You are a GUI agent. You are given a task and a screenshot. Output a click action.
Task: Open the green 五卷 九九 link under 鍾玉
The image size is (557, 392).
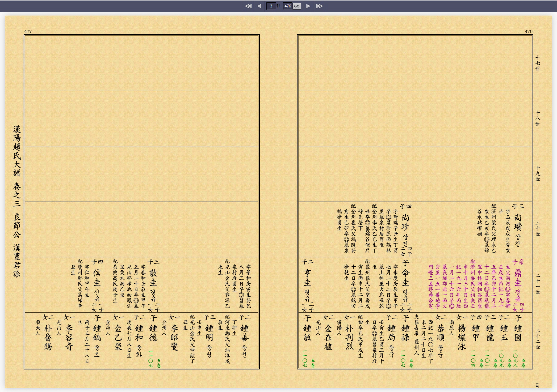tap(505, 359)
